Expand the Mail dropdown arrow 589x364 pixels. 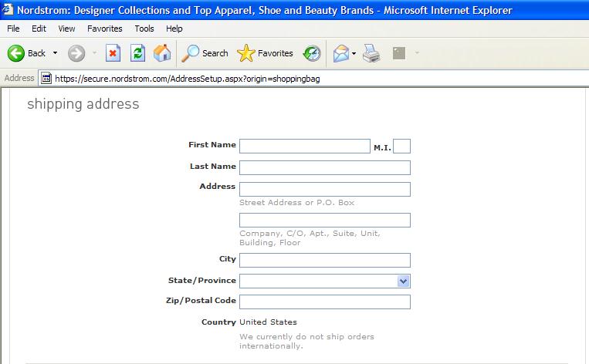point(354,53)
